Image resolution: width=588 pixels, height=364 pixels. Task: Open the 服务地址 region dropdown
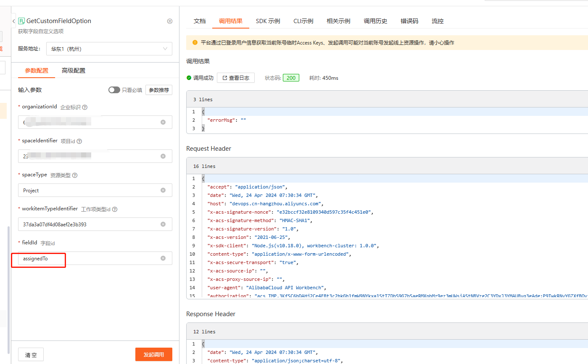(x=109, y=49)
